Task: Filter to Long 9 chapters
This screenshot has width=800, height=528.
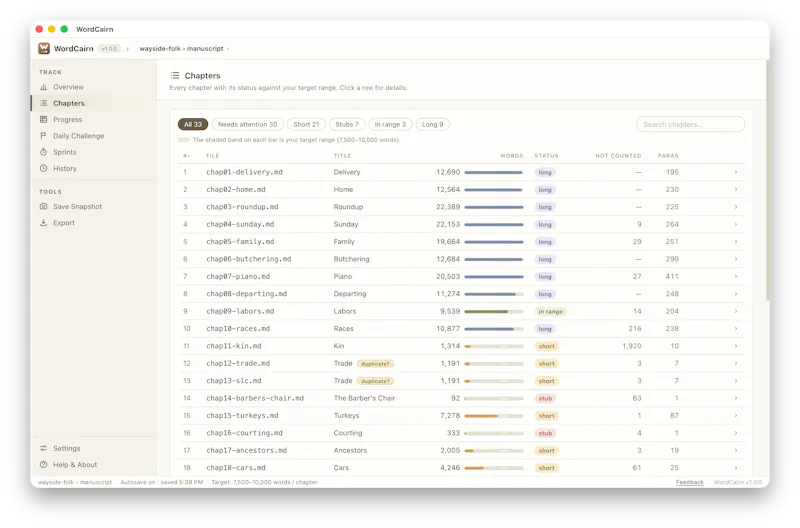Action: coord(433,124)
